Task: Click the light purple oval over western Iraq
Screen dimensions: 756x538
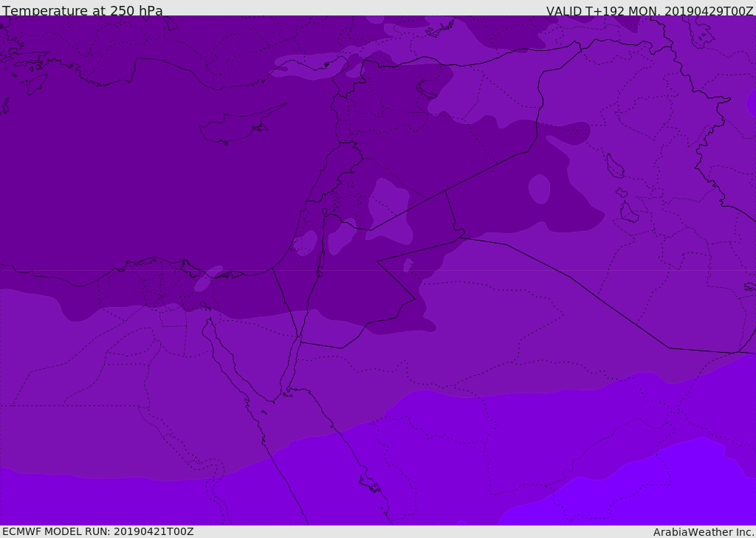Action: tap(540, 189)
